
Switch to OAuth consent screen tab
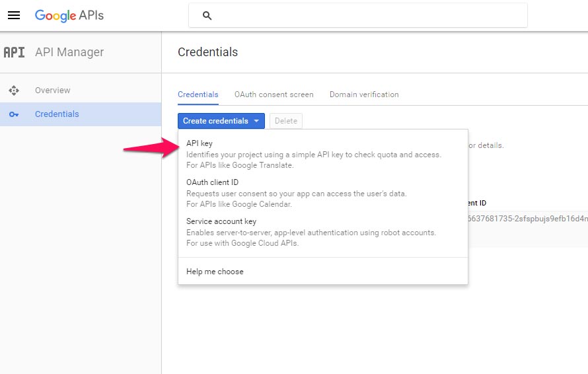pyautogui.click(x=274, y=94)
